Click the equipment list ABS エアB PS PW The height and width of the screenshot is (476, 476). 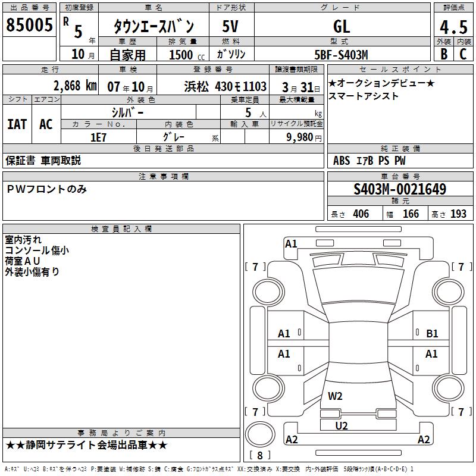pyautogui.click(x=369, y=161)
